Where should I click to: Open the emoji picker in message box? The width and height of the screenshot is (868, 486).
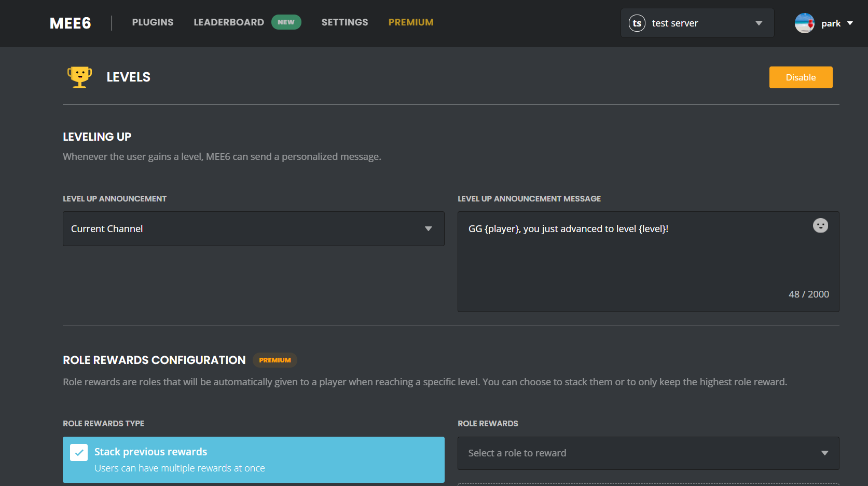point(820,225)
